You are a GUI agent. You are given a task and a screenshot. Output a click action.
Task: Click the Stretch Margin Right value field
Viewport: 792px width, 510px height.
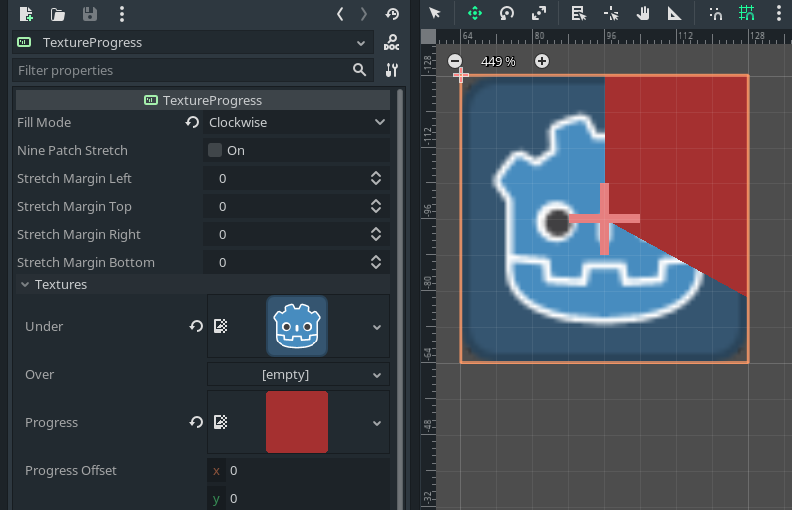coord(296,235)
